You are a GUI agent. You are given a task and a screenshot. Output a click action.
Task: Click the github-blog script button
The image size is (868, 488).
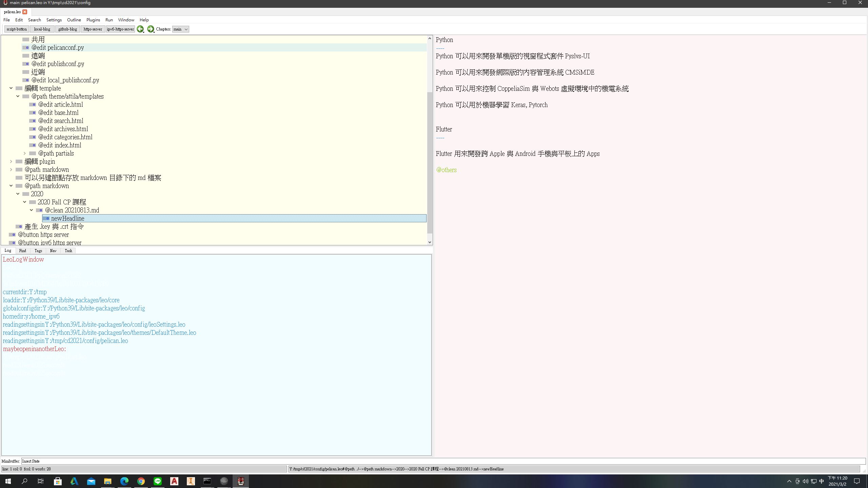tap(67, 29)
